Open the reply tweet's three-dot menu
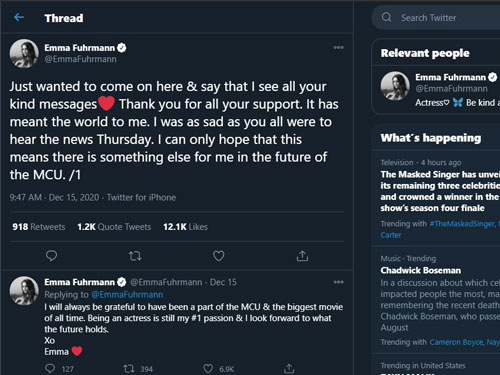500x375 pixels. tap(338, 282)
